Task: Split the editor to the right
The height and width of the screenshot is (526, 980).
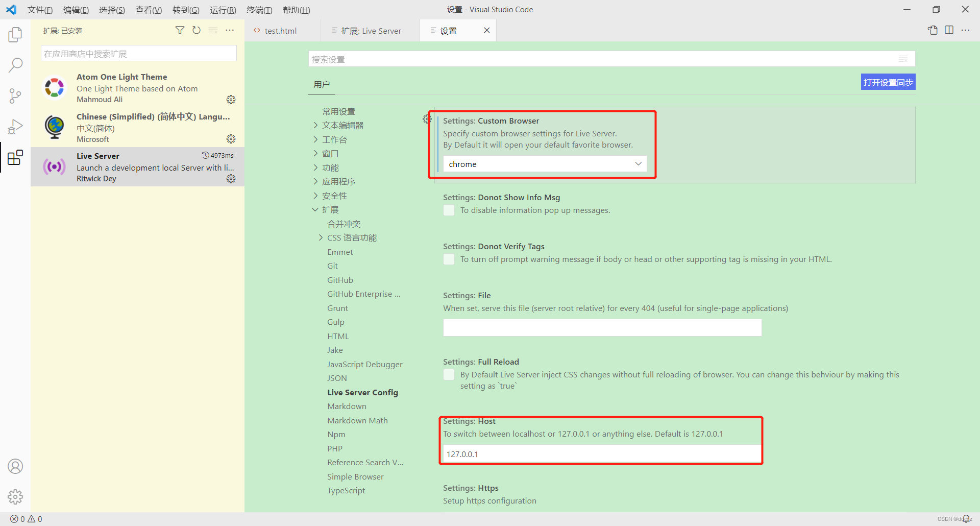Action: [949, 30]
